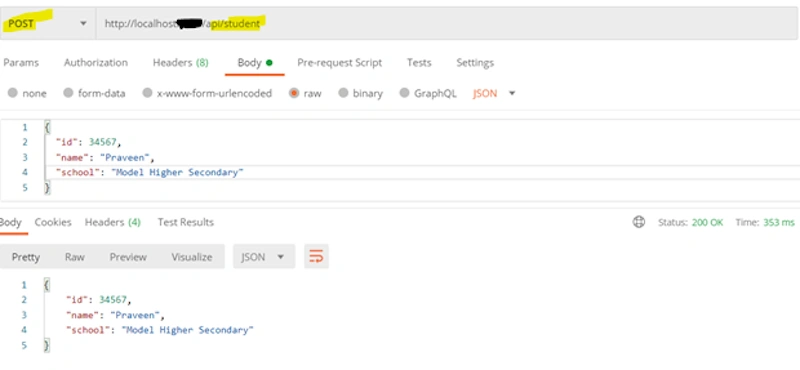This screenshot has width=800, height=370.
Task: Select the none body type
Action: coord(28,93)
